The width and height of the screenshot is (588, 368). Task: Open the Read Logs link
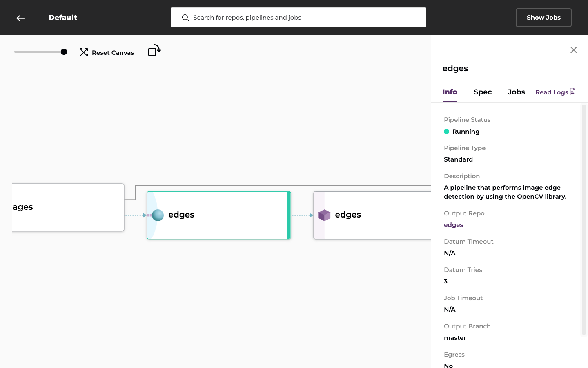pyautogui.click(x=552, y=92)
